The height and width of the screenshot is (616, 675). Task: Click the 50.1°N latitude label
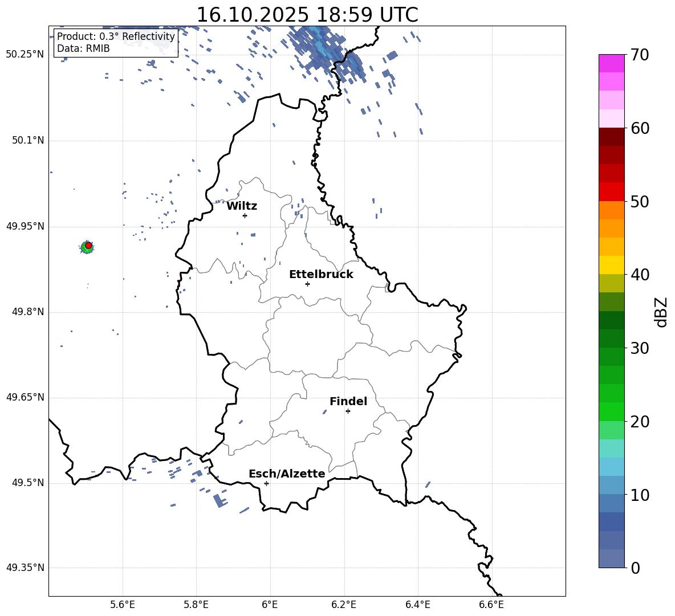[28, 141]
